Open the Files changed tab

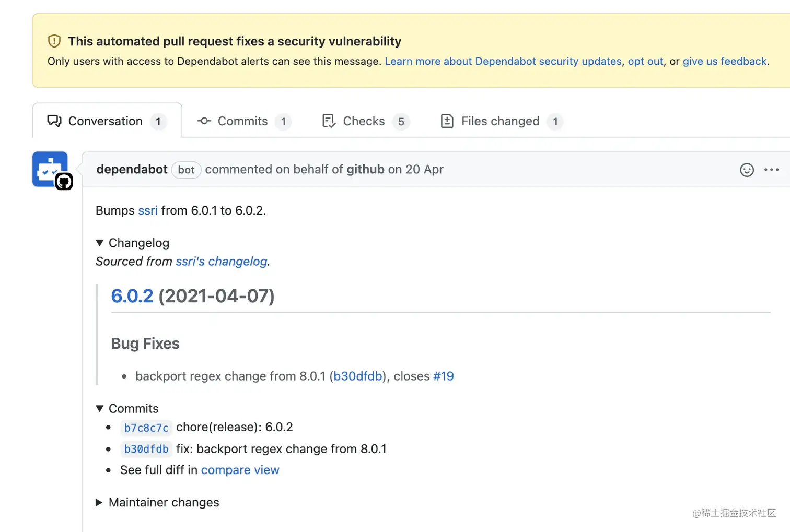[x=500, y=121]
